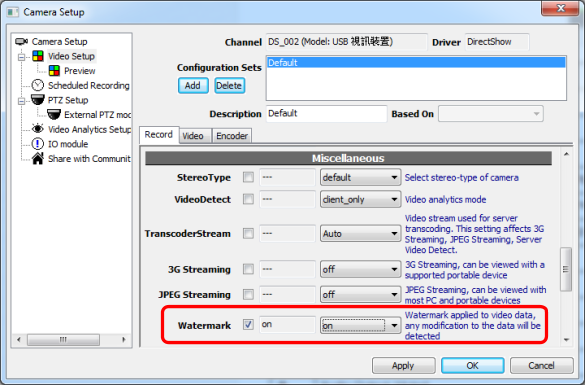This screenshot has height=385, width=585.
Task: Click the tree horizontal scrollbar thumb
Action: pyautogui.click(x=63, y=339)
